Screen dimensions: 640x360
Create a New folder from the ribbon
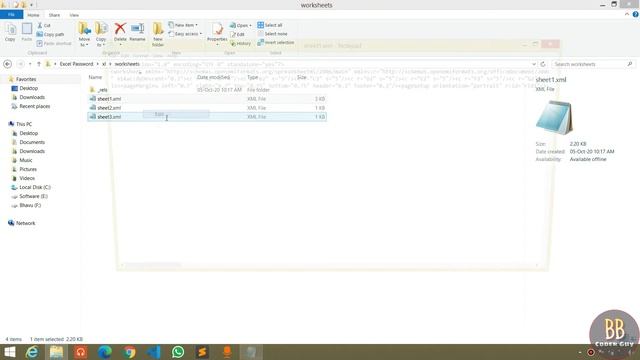pos(158,34)
